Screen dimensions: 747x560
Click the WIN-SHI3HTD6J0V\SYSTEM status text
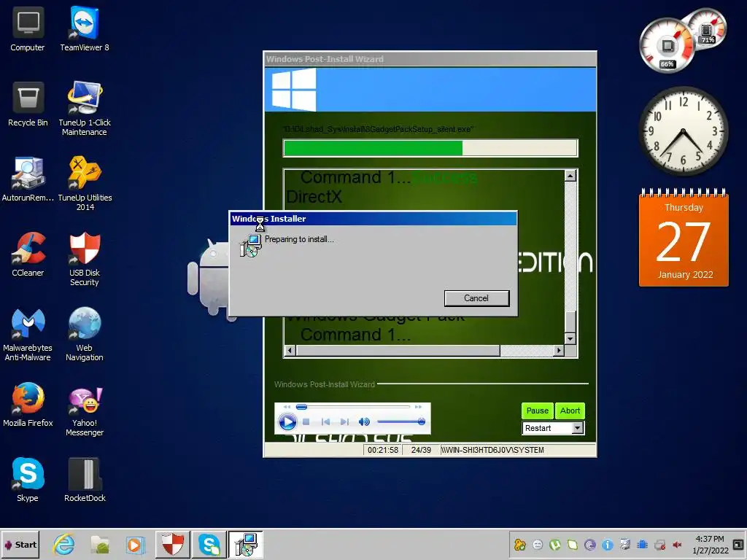coord(492,450)
